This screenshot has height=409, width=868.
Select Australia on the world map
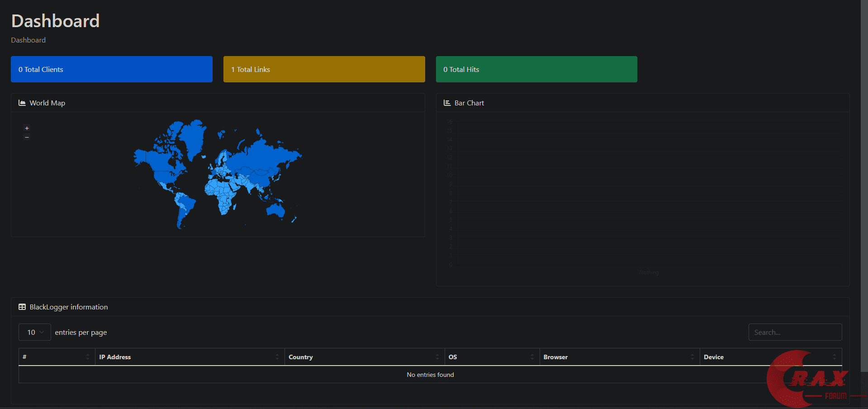[275, 210]
